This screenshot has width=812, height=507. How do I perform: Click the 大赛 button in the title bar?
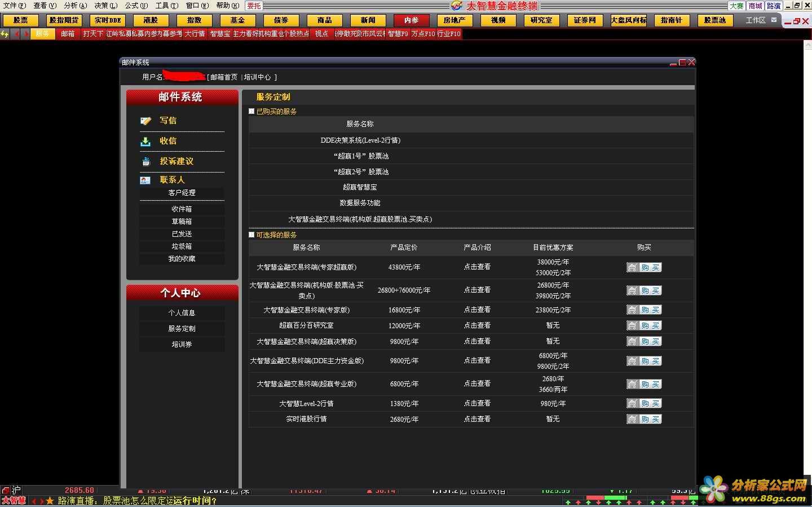[x=737, y=6]
